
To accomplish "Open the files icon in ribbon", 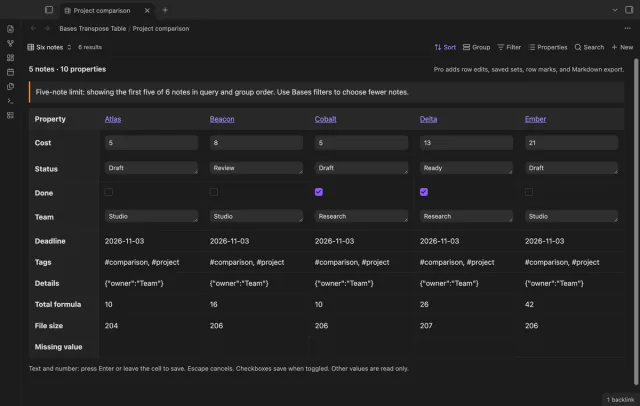I will tap(11, 29).
